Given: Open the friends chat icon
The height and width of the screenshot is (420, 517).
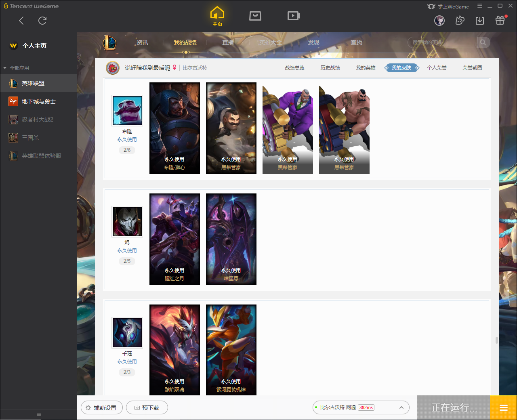Looking at the screenshot, I should pos(460,20).
